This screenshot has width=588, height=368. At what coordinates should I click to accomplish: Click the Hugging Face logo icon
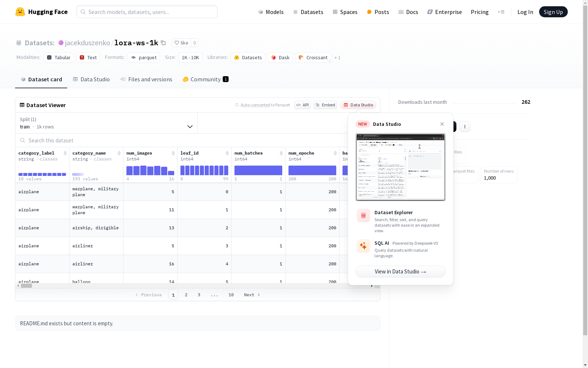[20, 12]
